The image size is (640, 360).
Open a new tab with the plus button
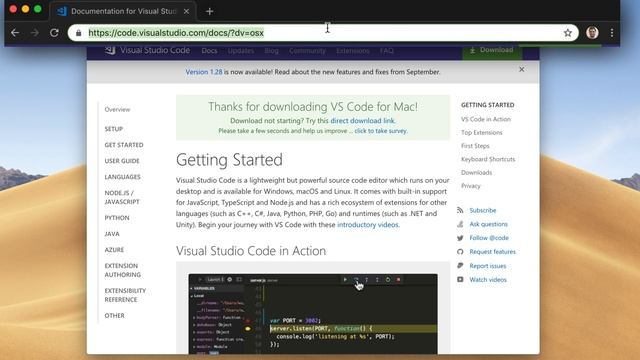click(x=210, y=11)
